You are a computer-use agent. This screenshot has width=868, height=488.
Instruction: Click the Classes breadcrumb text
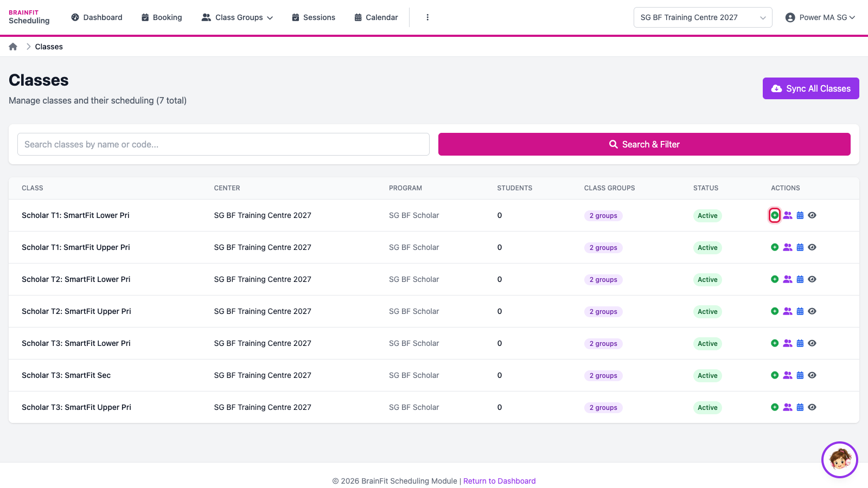coord(49,47)
